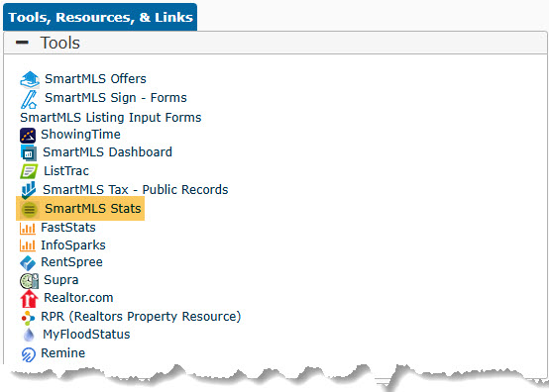Click the SmartMLS Offers icon
Viewport: 549px width, 392px height.
click(x=30, y=79)
